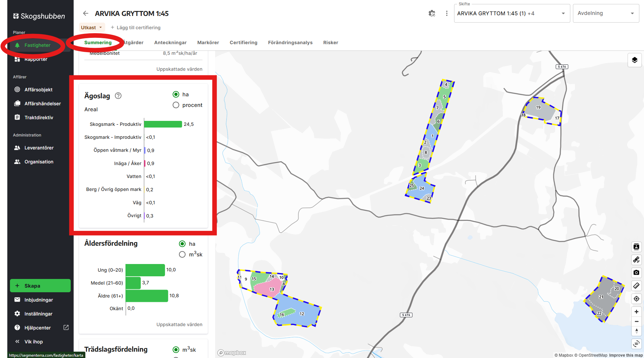Image resolution: width=644 pixels, height=358 pixels.
Task: Click the Inbjudningar envelope icon
Action: coord(17,300)
